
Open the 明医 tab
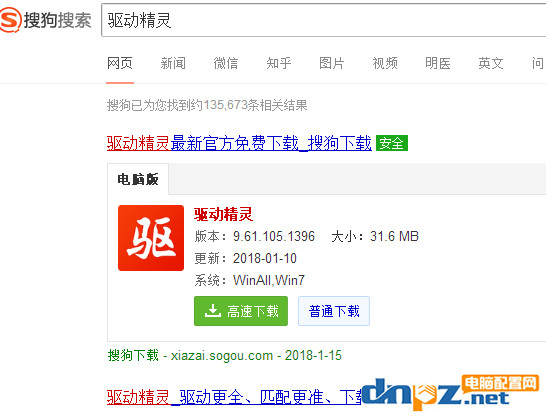click(x=438, y=63)
